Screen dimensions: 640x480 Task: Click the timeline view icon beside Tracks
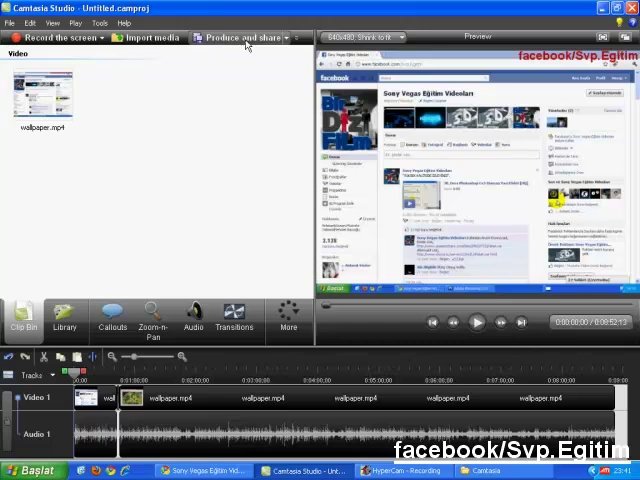click(x=8, y=375)
